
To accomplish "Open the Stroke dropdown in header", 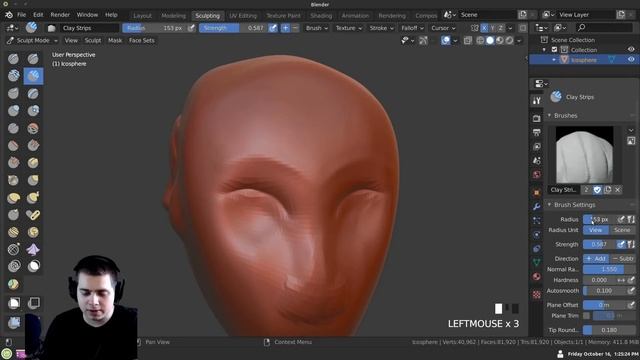I will [x=381, y=28].
